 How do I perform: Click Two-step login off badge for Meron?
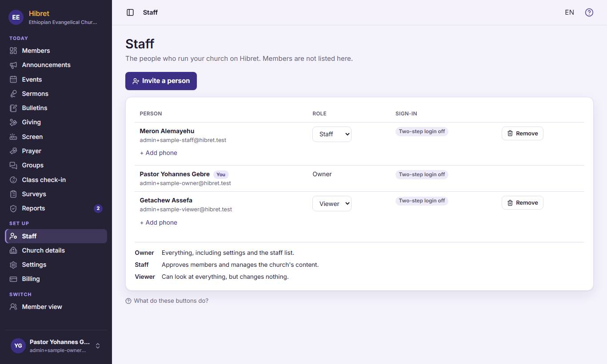point(422,131)
